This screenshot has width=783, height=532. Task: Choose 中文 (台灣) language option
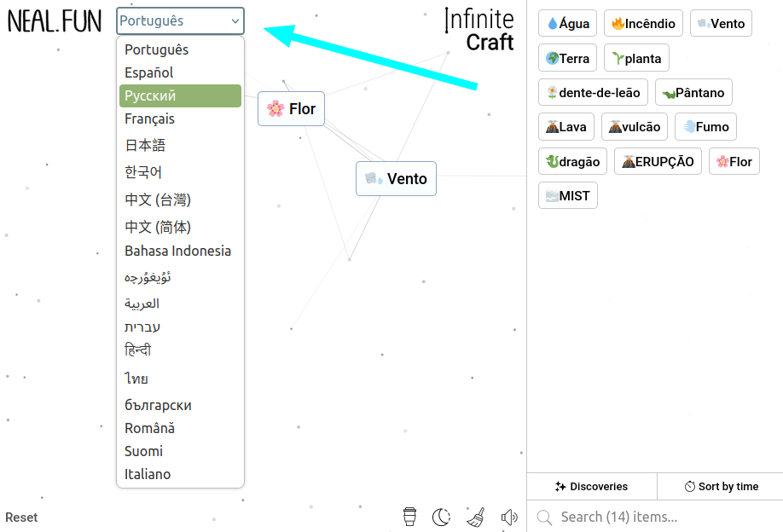180,199
